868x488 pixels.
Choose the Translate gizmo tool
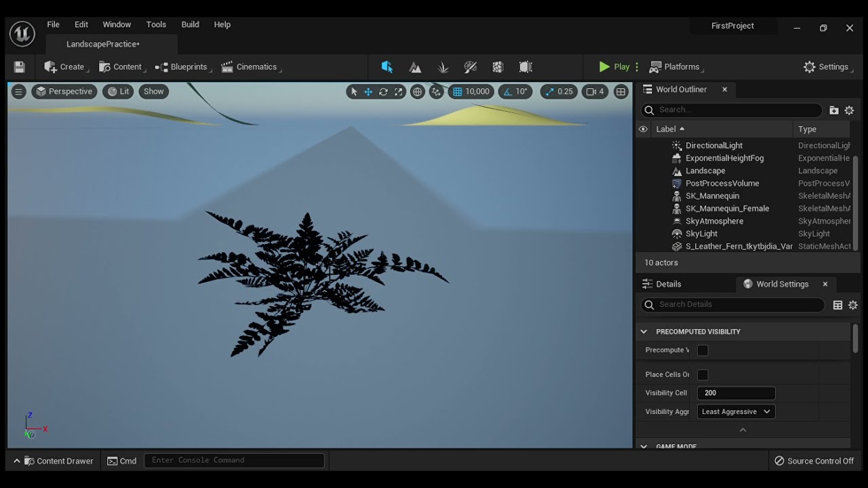point(368,91)
